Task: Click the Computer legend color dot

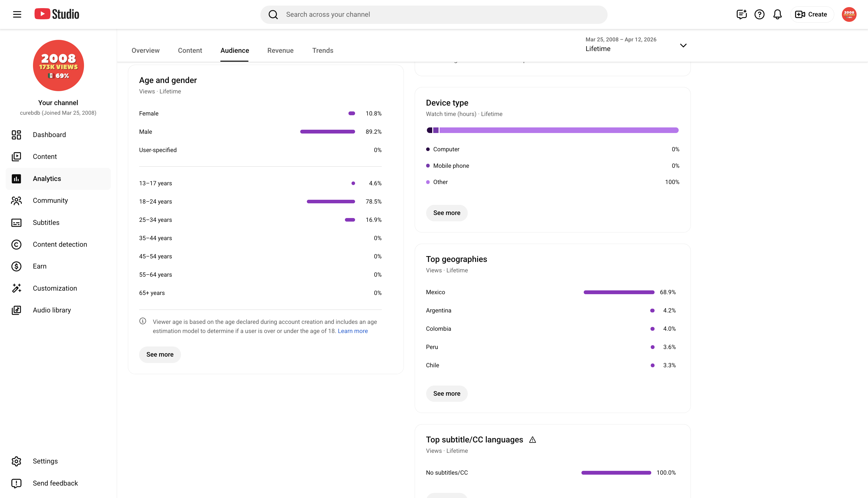Action: click(428, 150)
